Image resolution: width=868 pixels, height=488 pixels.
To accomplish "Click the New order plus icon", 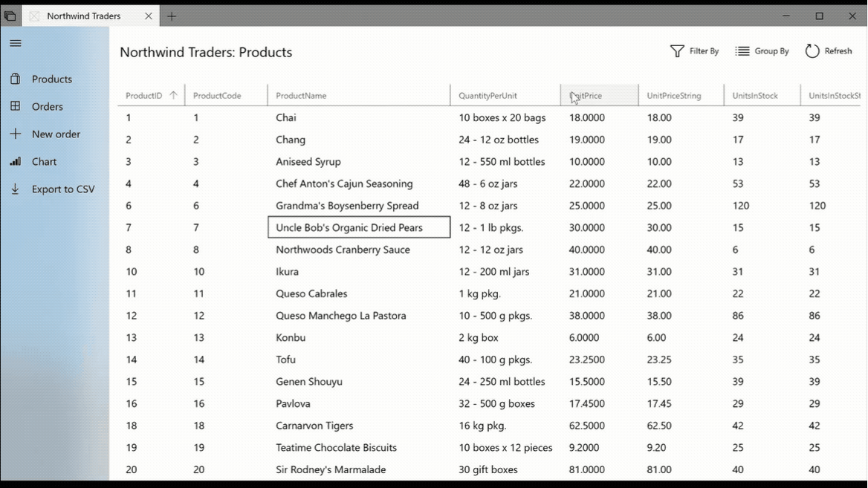I will coord(14,134).
